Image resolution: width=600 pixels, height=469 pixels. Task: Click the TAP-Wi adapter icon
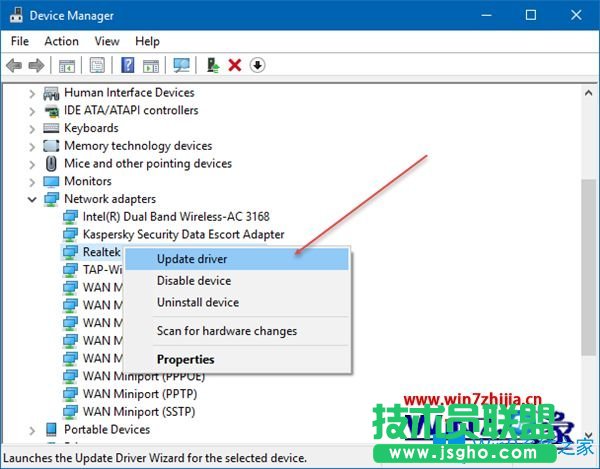[x=70, y=270]
